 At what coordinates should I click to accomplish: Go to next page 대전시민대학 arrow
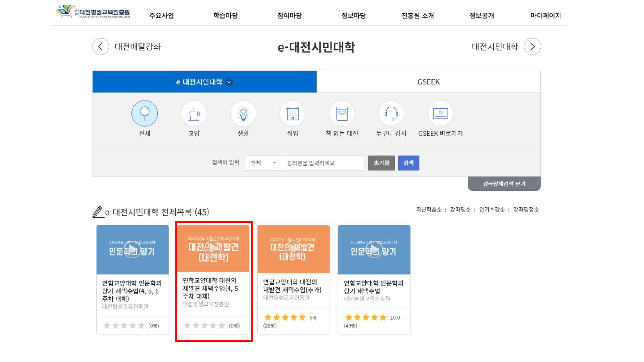[x=532, y=46]
